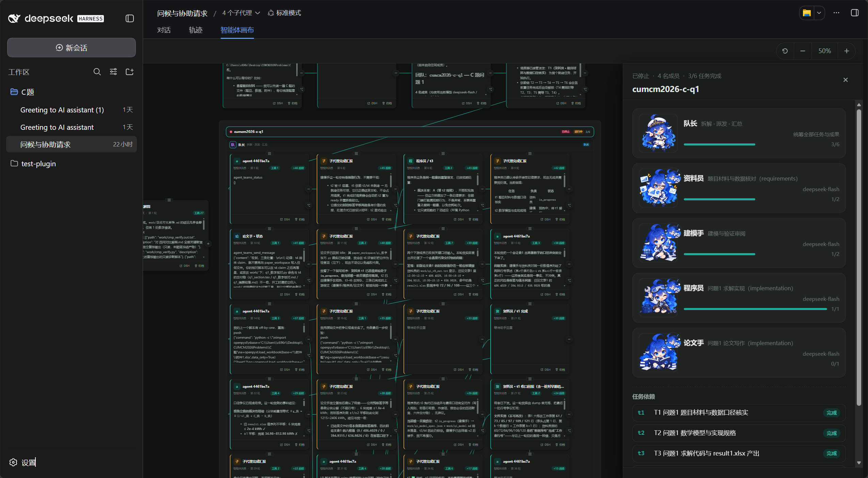Click the 论 icon on 论文手 • 状态 card
Image resolution: width=868 pixels, height=478 pixels.
click(x=237, y=236)
